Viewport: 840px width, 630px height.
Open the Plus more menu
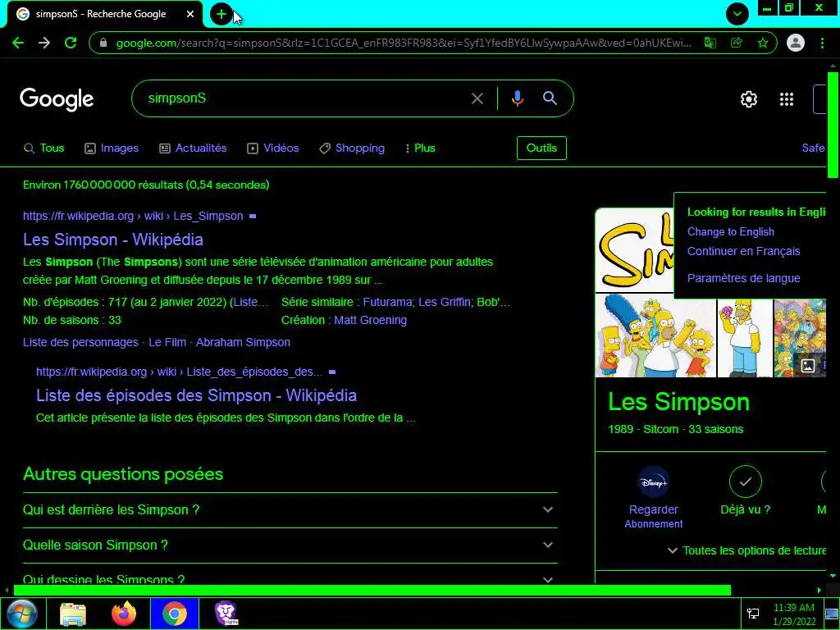click(421, 148)
